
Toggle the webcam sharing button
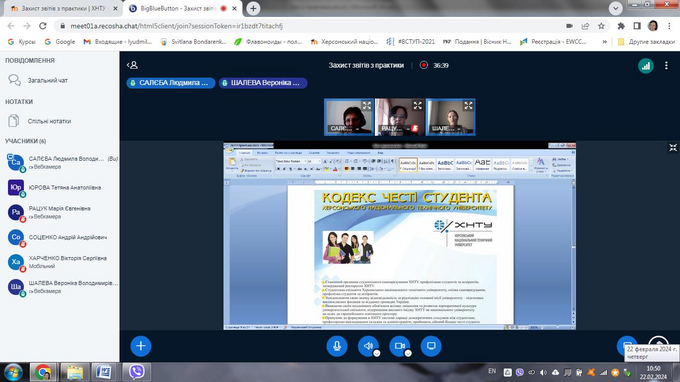(x=399, y=346)
